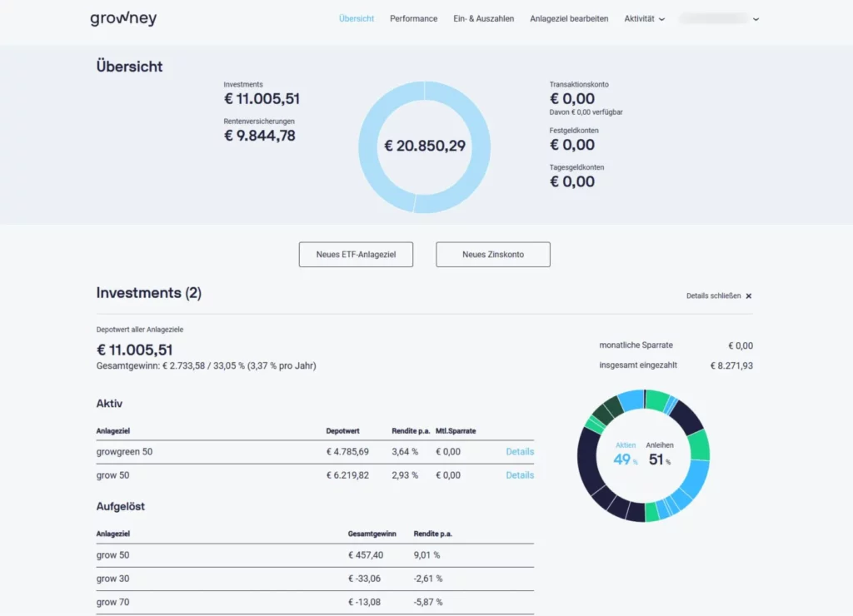Open Details for grow 50
Image resolution: width=853 pixels, height=616 pixels.
[520, 475]
